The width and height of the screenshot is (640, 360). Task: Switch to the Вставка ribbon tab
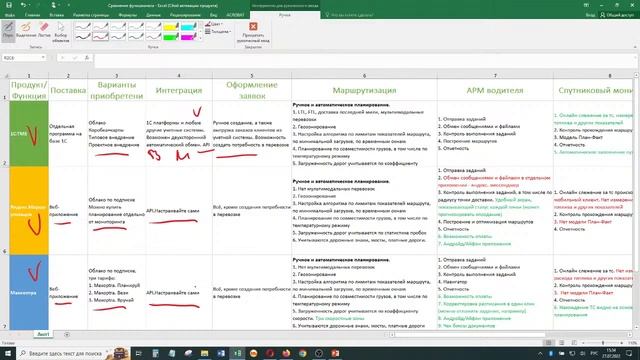56,15
